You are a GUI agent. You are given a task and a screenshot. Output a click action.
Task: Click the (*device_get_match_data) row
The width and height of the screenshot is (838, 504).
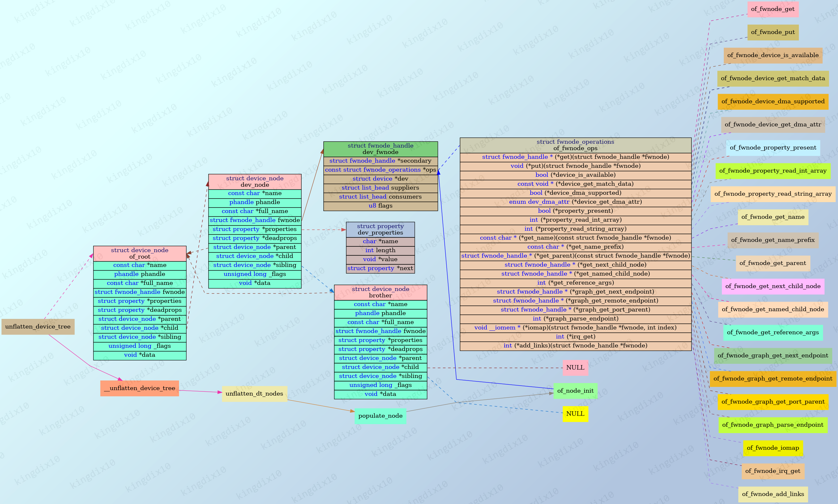576,184
